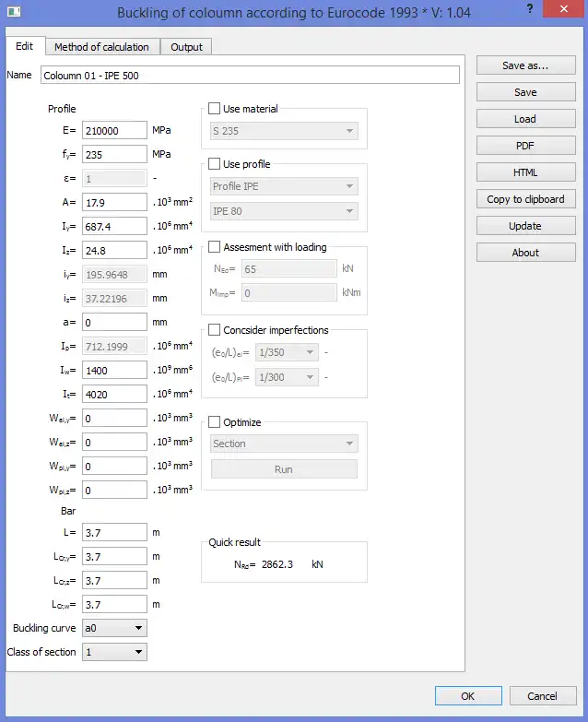Screen dimensions: 588x722
Task: Click the Profile section heading
Action: [62, 109]
